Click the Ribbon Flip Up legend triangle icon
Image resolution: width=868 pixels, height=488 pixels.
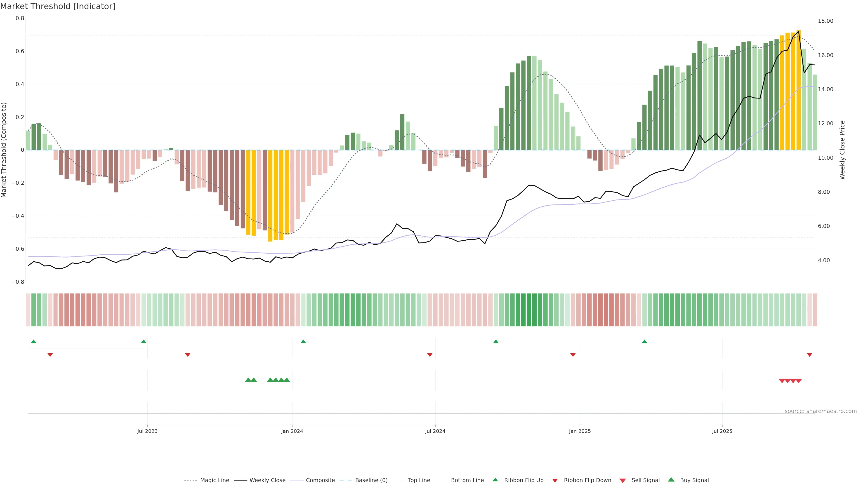click(495, 480)
